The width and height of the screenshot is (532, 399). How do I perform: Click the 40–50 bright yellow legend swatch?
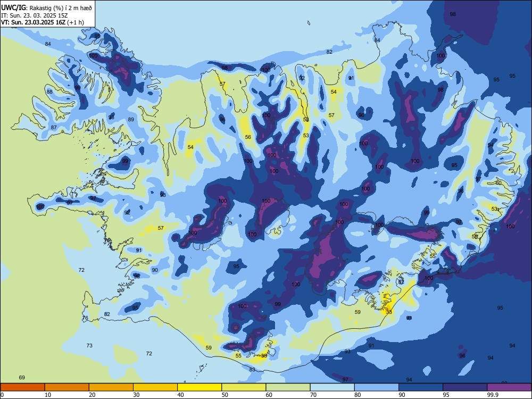pyautogui.click(x=199, y=387)
